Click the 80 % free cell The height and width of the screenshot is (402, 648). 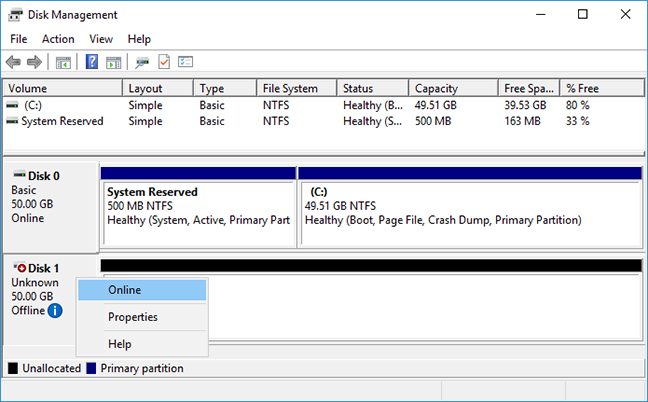point(577,105)
